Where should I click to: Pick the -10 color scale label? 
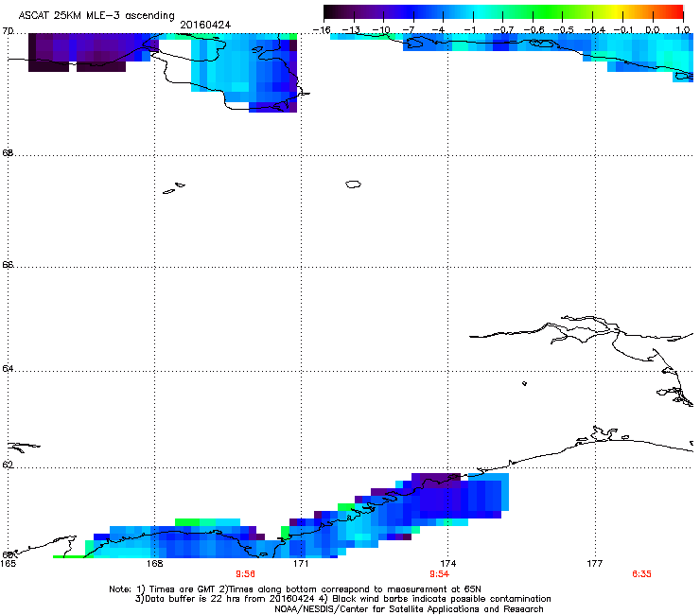(381, 30)
